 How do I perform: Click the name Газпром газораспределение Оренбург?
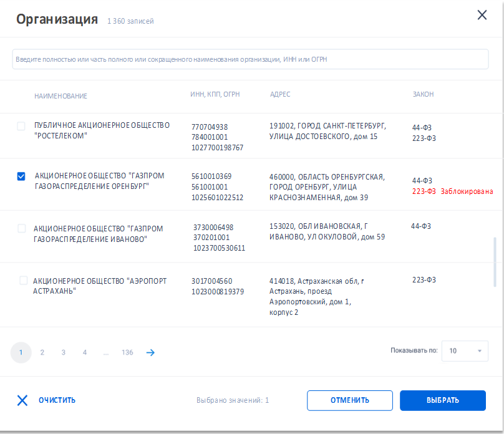100,181
